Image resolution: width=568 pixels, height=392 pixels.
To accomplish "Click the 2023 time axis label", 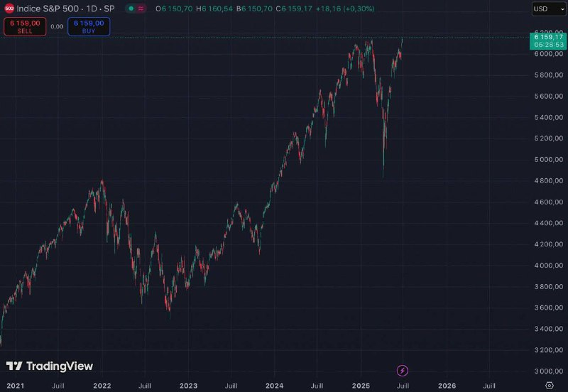I will 188,386.
